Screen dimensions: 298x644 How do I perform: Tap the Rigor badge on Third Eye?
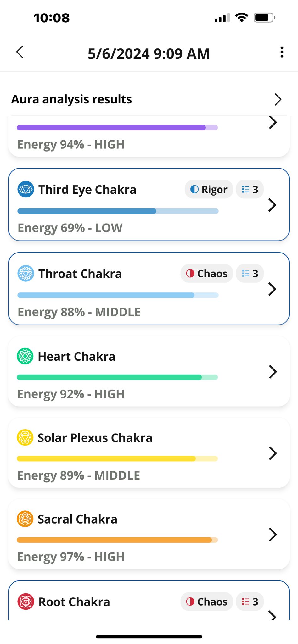pos(209,189)
